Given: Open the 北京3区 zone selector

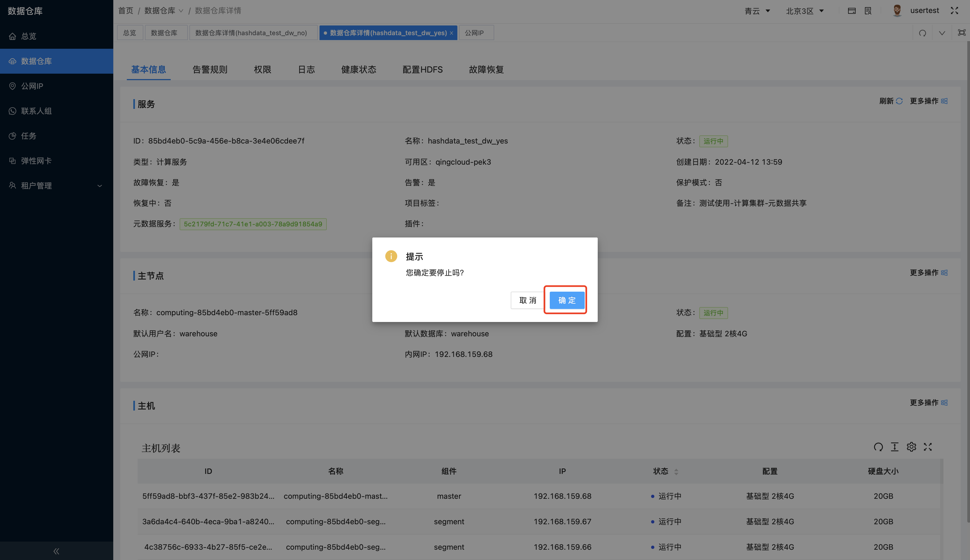Looking at the screenshot, I should 804,10.
